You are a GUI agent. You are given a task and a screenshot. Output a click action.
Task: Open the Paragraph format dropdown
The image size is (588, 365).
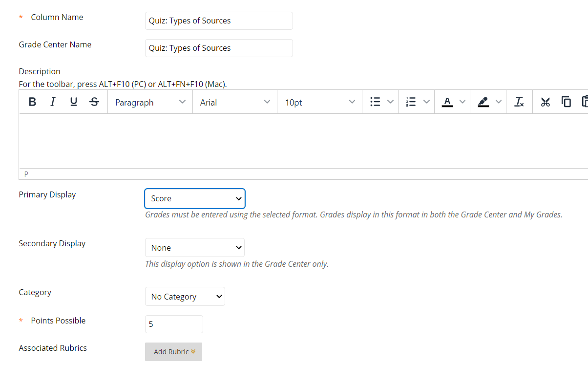[150, 102]
